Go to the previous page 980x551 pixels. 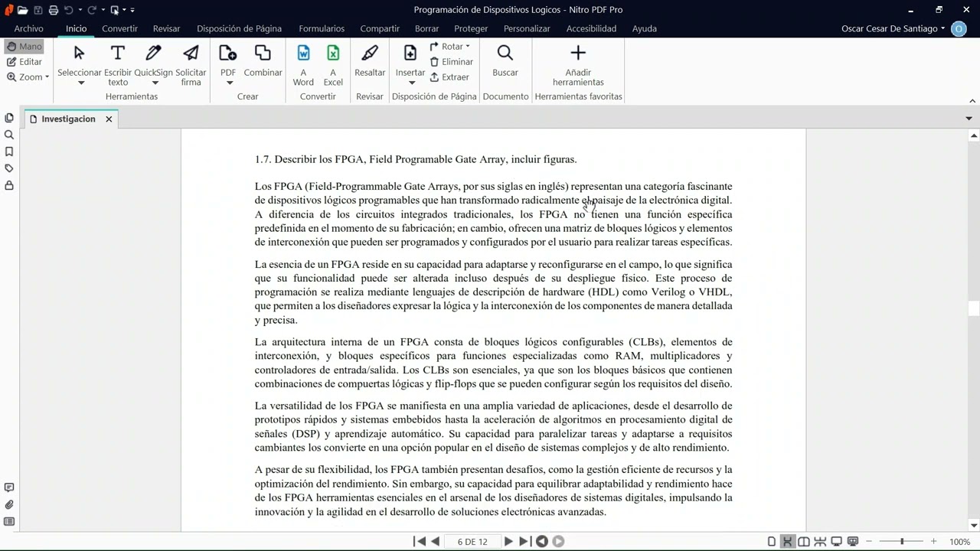pyautogui.click(x=436, y=541)
